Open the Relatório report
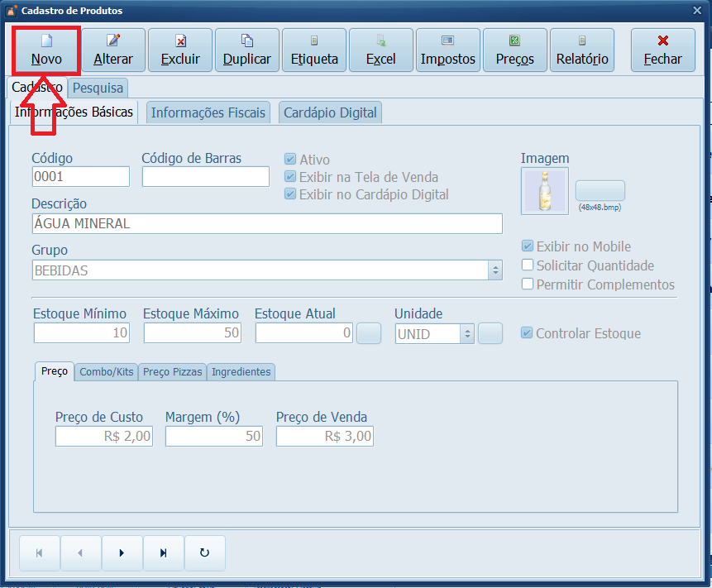This screenshot has height=588, width=712. [582, 50]
